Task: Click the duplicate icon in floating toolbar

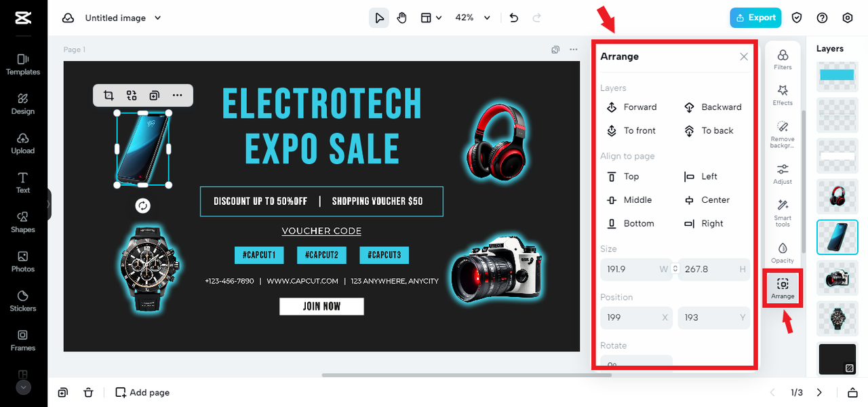Action: click(155, 96)
